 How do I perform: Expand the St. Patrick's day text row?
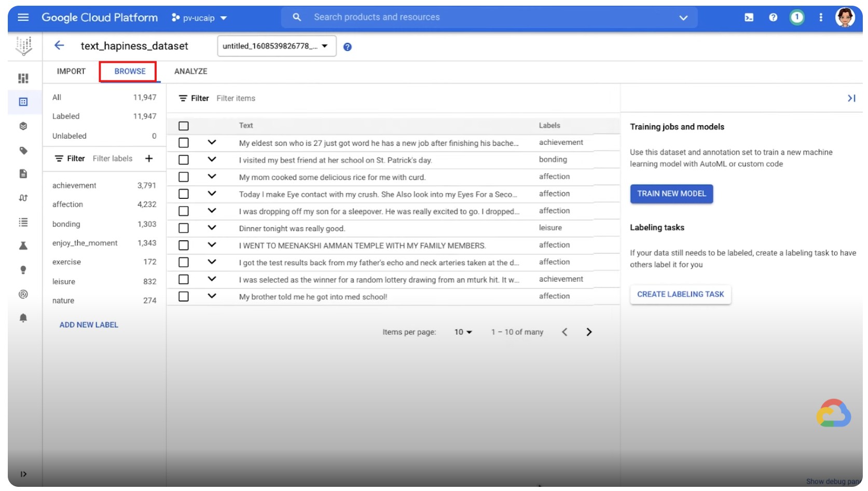click(x=212, y=160)
